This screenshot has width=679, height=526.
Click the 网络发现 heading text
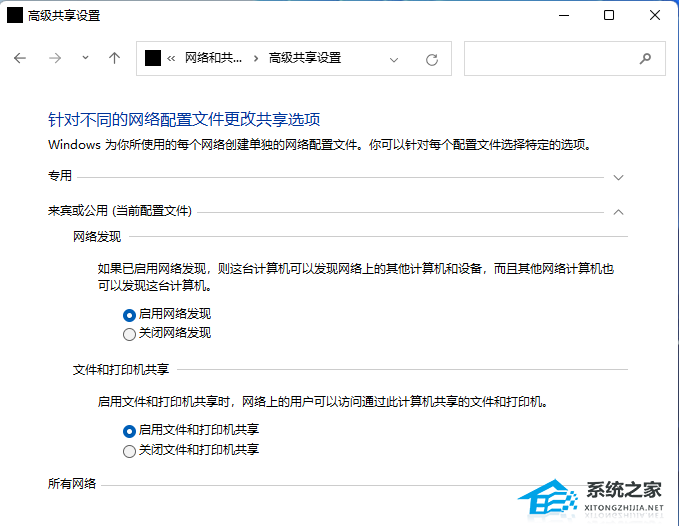pyautogui.click(x=97, y=237)
